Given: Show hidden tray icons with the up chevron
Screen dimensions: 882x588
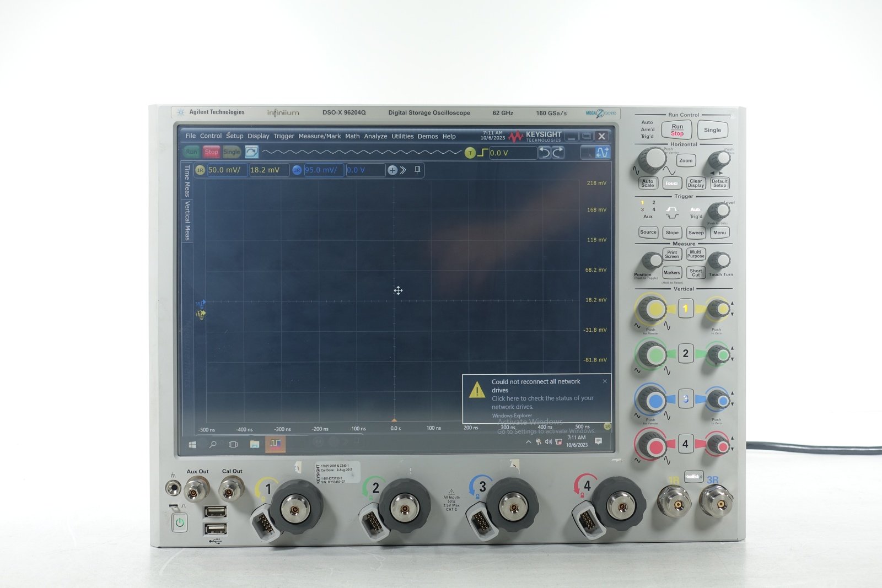Looking at the screenshot, I should coord(529,442).
